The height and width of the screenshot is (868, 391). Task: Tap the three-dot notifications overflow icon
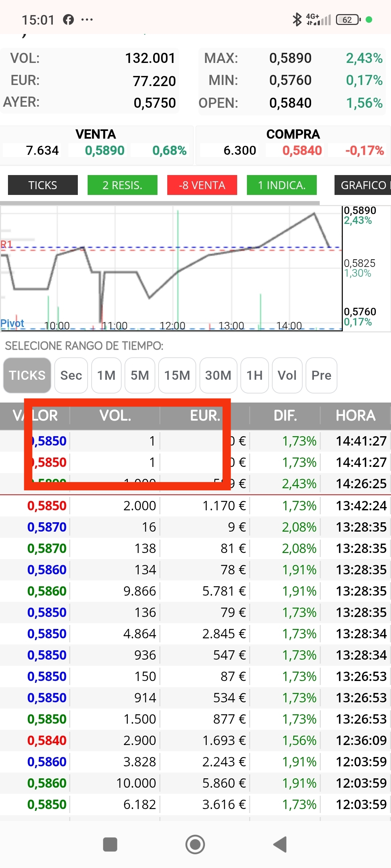(x=87, y=20)
